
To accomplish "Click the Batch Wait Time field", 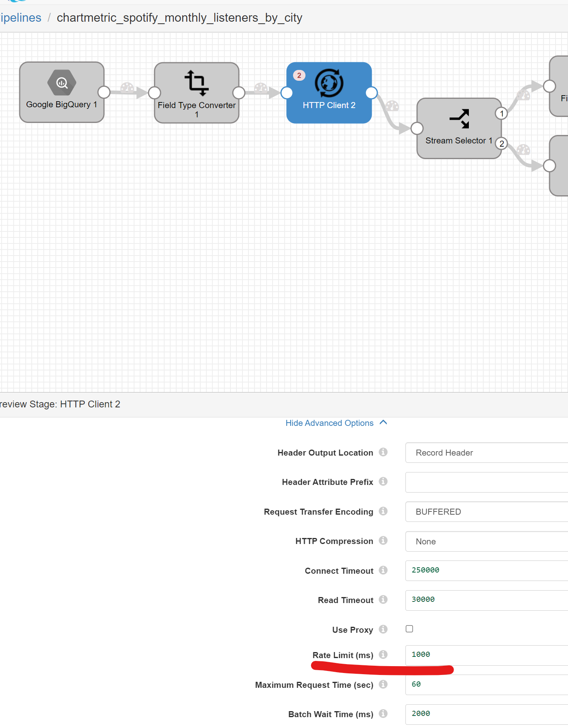I will (x=487, y=714).
